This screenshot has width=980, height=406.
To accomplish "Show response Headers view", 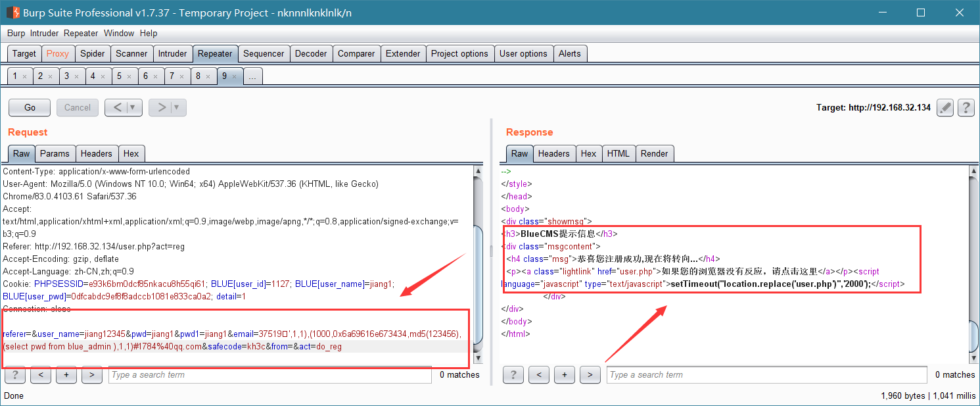I will point(554,153).
